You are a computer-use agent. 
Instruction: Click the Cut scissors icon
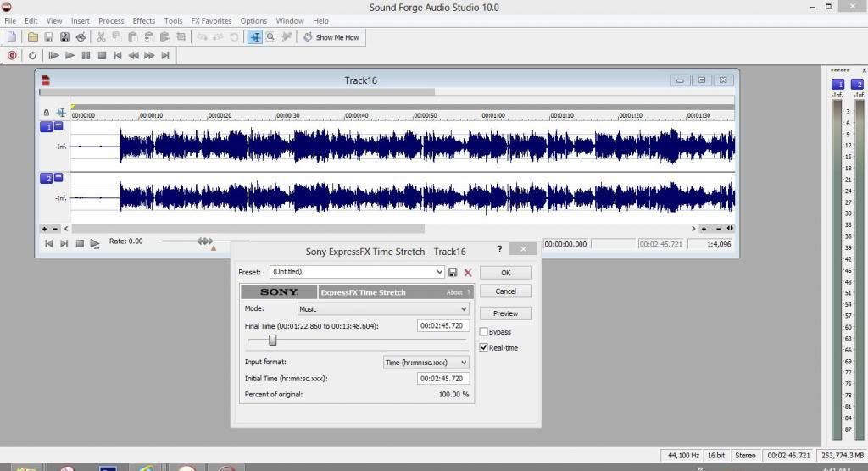pyautogui.click(x=101, y=37)
